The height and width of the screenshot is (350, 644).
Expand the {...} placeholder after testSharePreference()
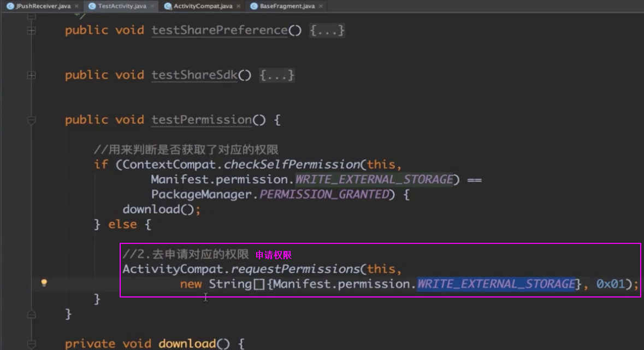pos(327,31)
